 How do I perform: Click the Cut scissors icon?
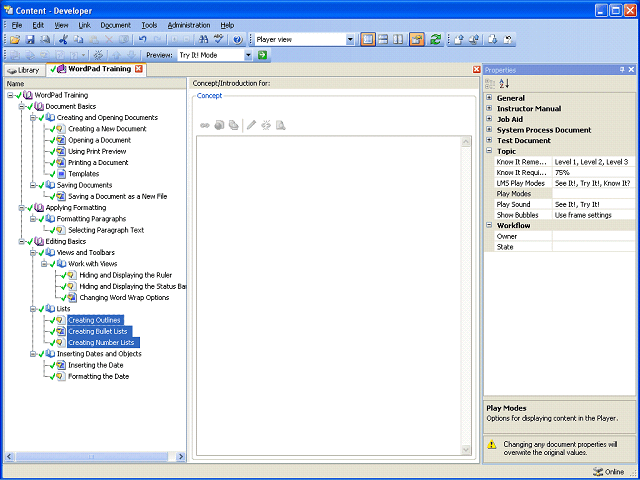click(63, 40)
